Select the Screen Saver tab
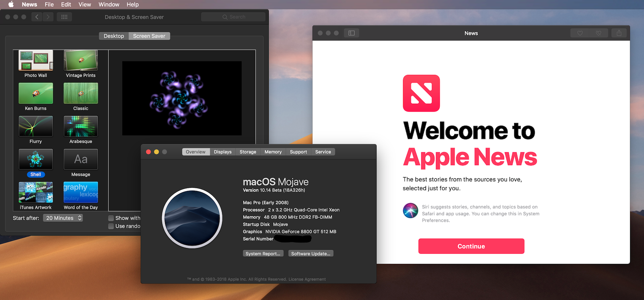This screenshot has width=644, height=300. tap(149, 36)
